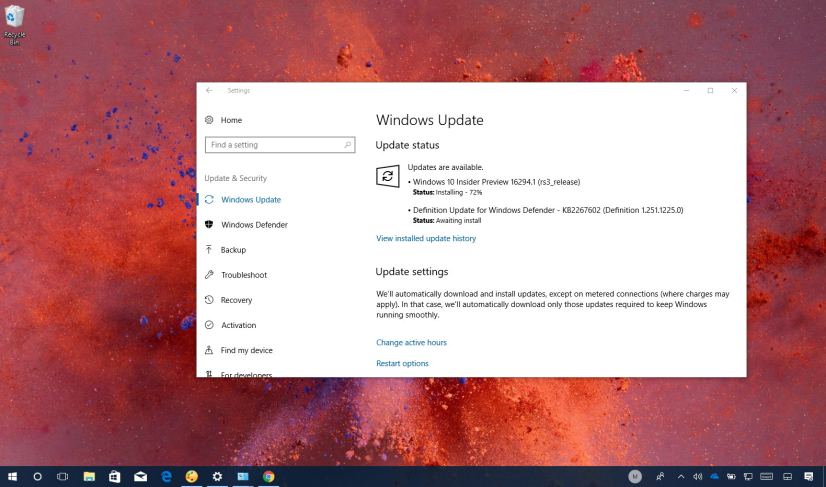
Task: Click the M user avatar on taskbar
Action: click(x=635, y=476)
